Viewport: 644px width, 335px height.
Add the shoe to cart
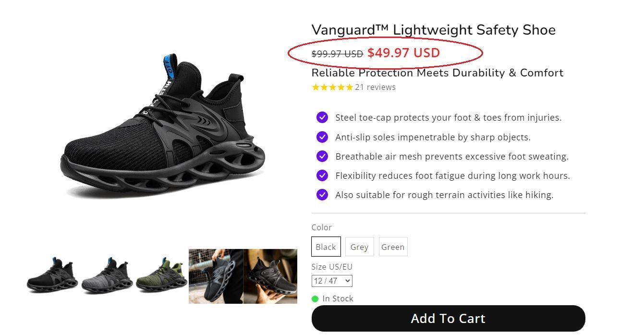tap(448, 318)
